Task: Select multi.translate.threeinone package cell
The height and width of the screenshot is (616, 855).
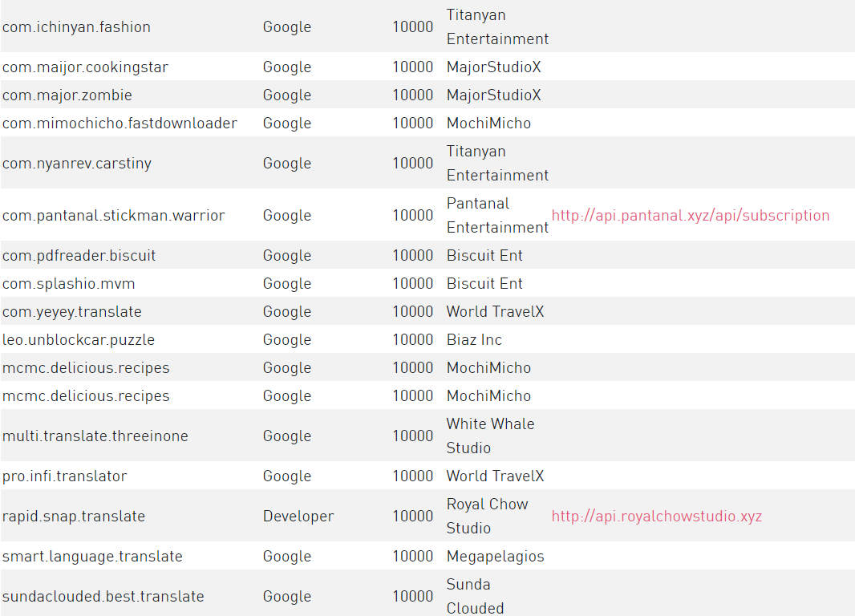Action: (95, 436)
